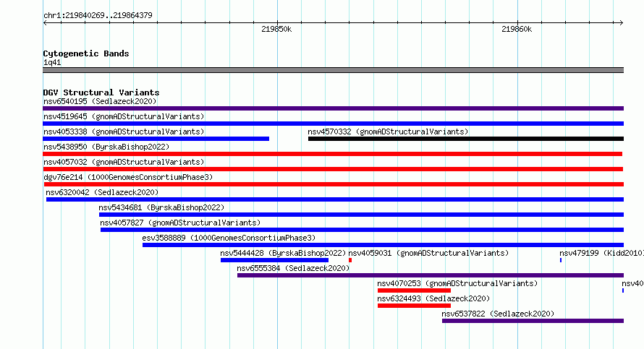Viewport: 644px width, 349px height.
Task: Click the red nsv4070253 variant bar
Action: (414, 290)
